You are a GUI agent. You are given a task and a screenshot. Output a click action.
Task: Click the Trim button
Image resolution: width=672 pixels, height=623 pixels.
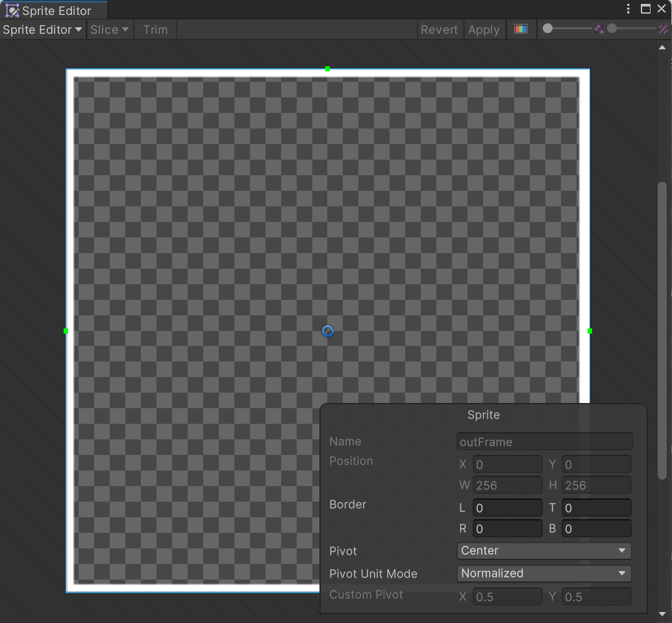(155, 30)
